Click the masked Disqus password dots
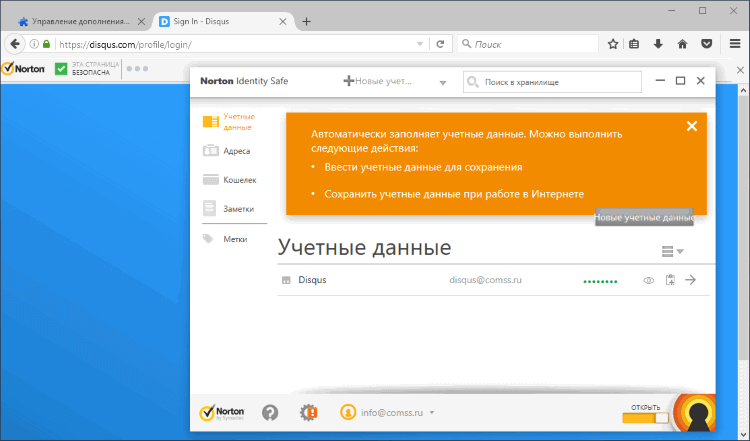 (x=600, y=281)
